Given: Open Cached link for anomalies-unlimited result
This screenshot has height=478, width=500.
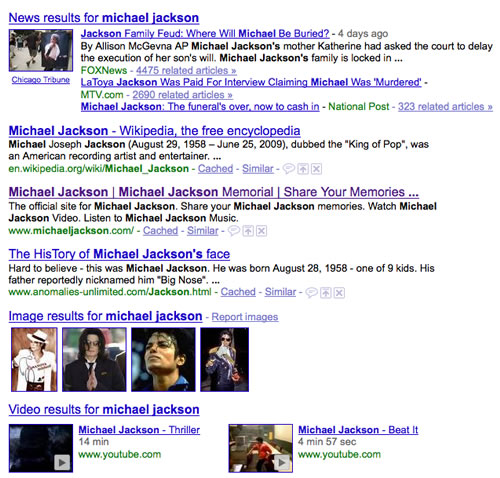Looking at the screenshot, I should click(238, 292).
